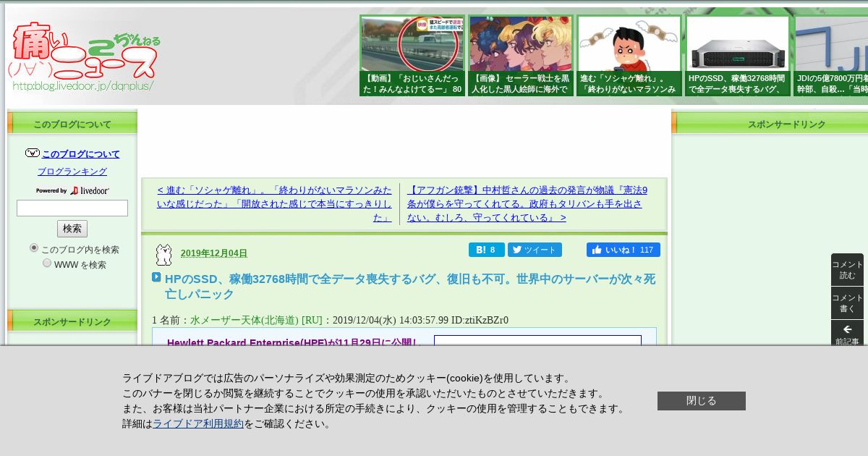Close the cookie banner with 閉じる
The height and width of the screenshot is (456, 868).
(702, 401)
